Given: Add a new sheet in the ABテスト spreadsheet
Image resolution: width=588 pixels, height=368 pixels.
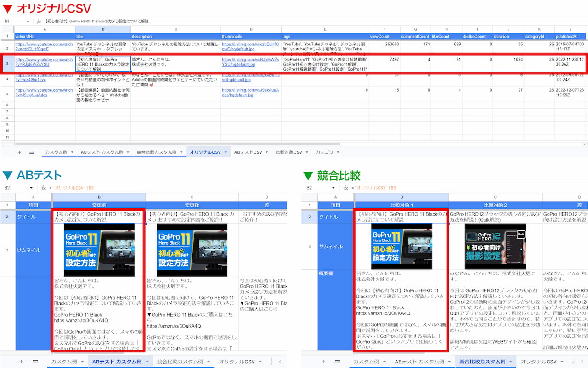Looking at the screenshot, I should coord(21,362).
